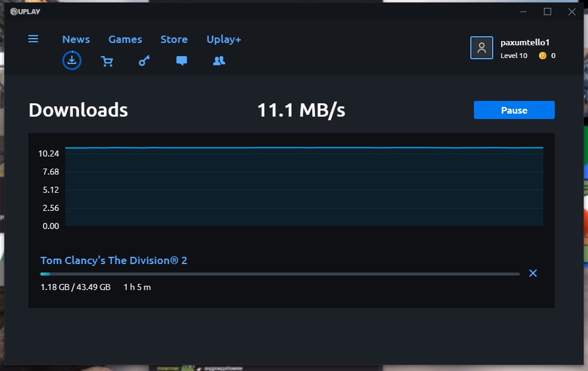Click the paxumtello1 username

click(525, 42)
